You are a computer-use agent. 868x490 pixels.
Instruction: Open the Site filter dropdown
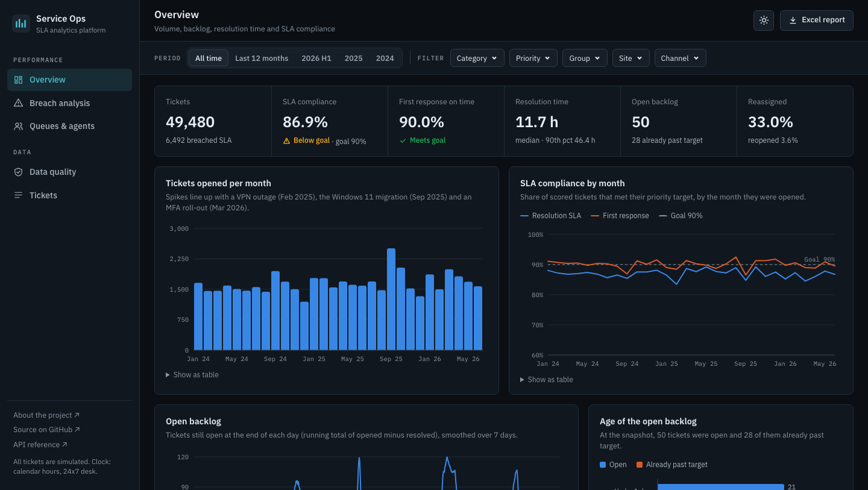(x=631, y=58)
